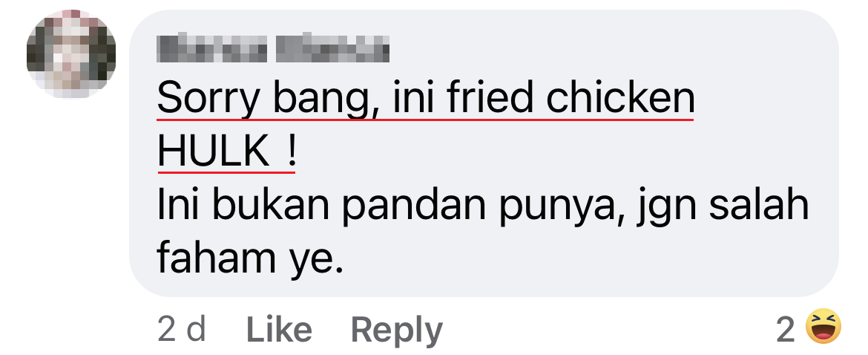Click the word punya in the comment

(x=559, y=206)
